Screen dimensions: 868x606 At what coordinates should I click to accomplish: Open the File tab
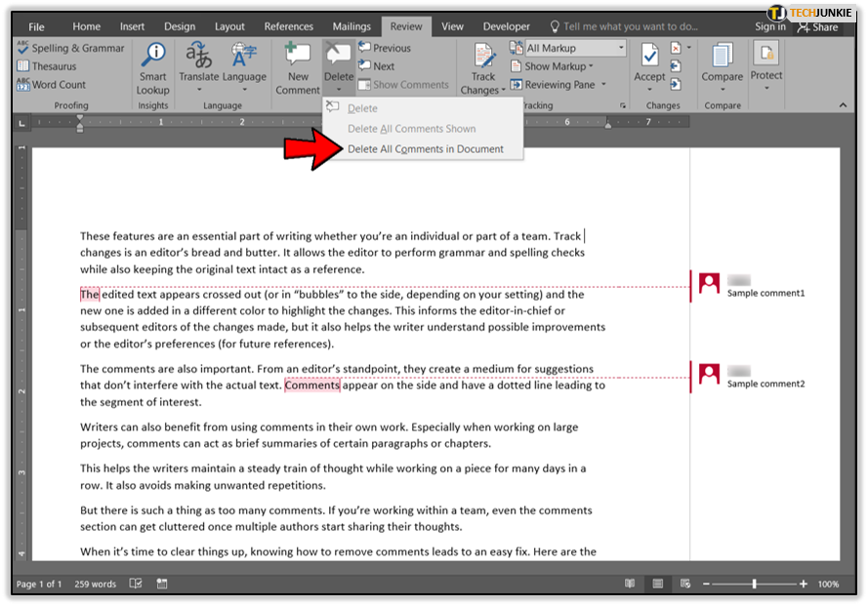(x=36, y=26)
